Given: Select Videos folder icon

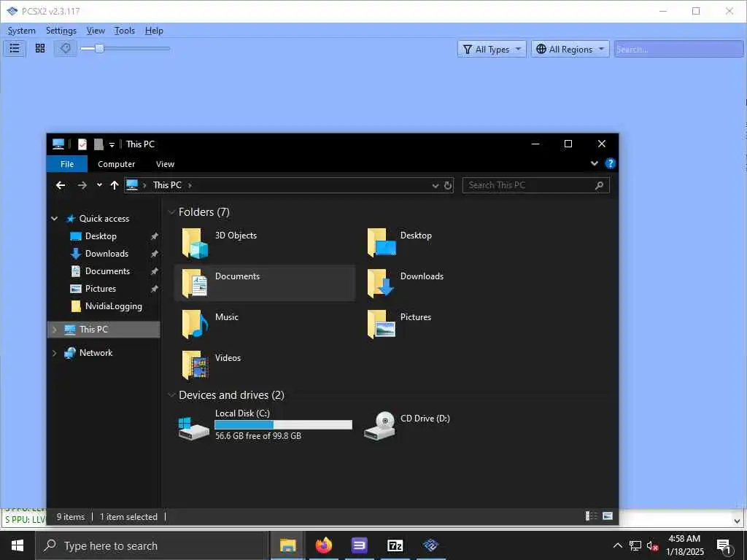Looking at the screenshot, I should [195, 365].
